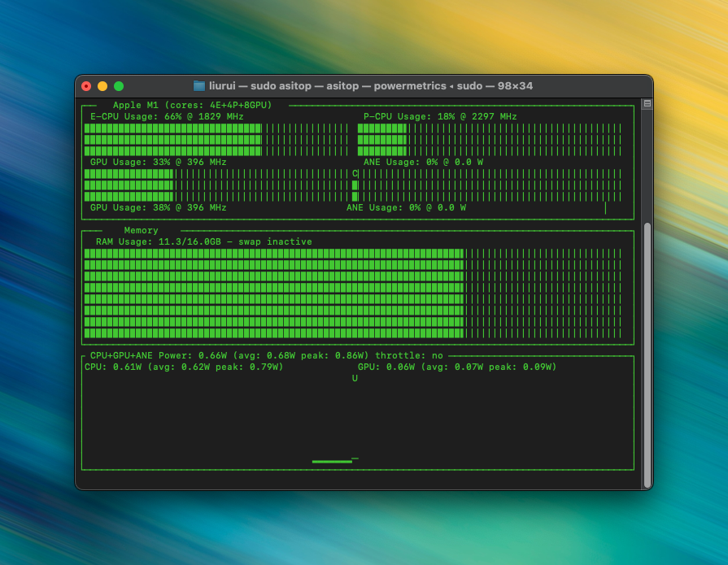Click the folder proxy icon in title bar

(199, 86)
